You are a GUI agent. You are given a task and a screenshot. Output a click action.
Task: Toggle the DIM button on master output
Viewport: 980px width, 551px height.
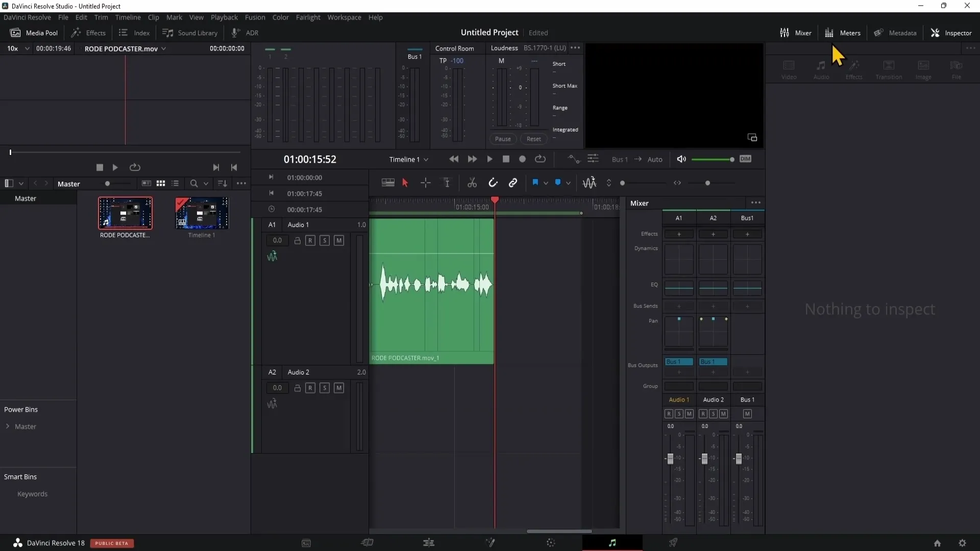click(746, 160)
